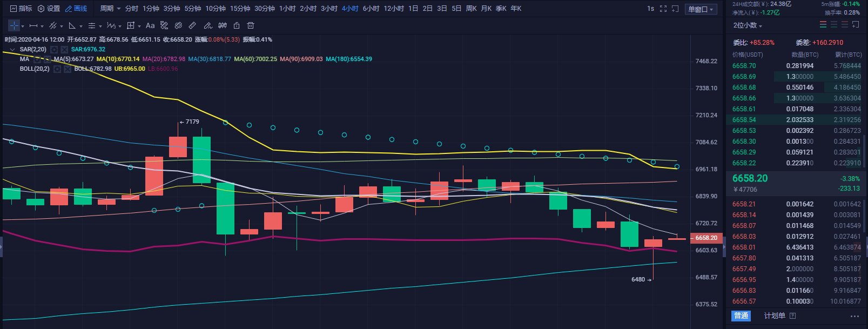Click the trash icon to delete drawings
Viewport: 868px width, 329px height.
pos(251,25)
